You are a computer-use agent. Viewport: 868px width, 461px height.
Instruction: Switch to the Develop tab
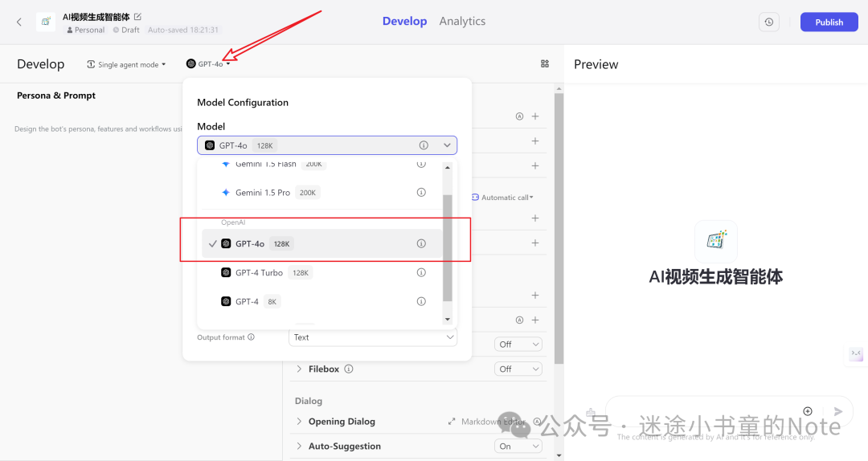coord(404,21)
